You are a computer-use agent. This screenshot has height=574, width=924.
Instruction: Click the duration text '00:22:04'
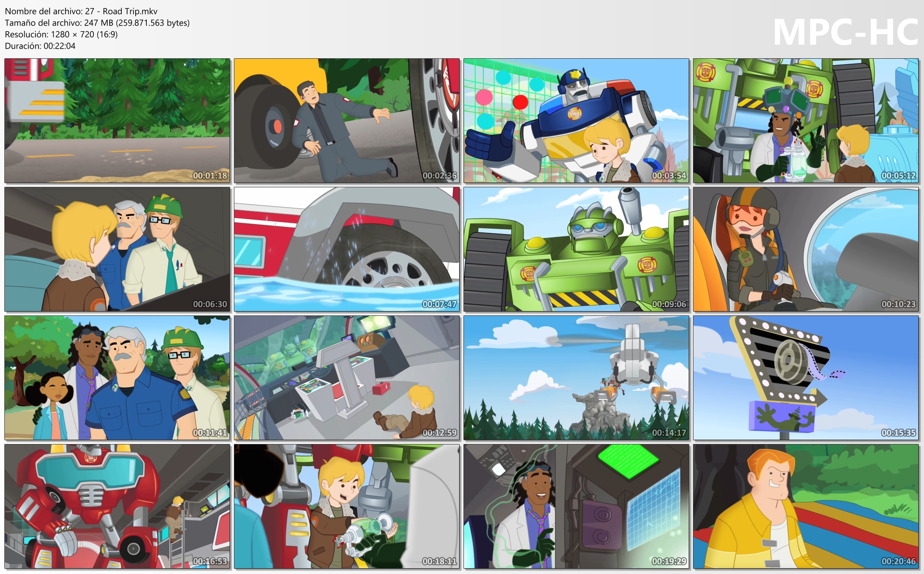point(59,46)
